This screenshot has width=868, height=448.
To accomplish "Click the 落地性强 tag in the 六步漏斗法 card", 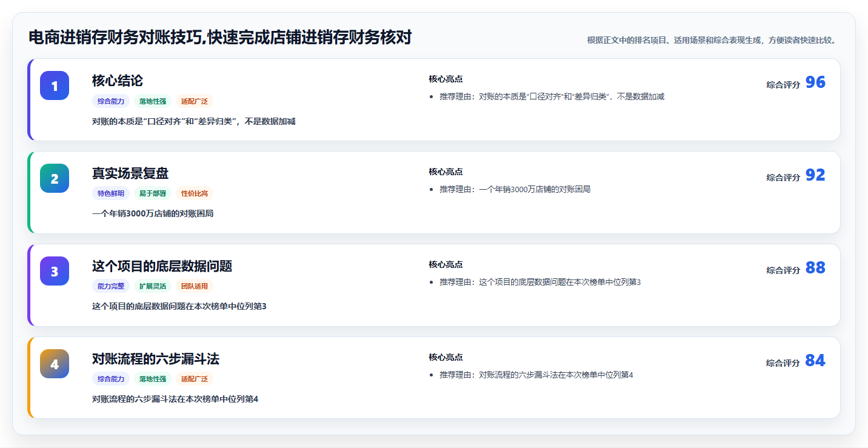I will 153,379.
